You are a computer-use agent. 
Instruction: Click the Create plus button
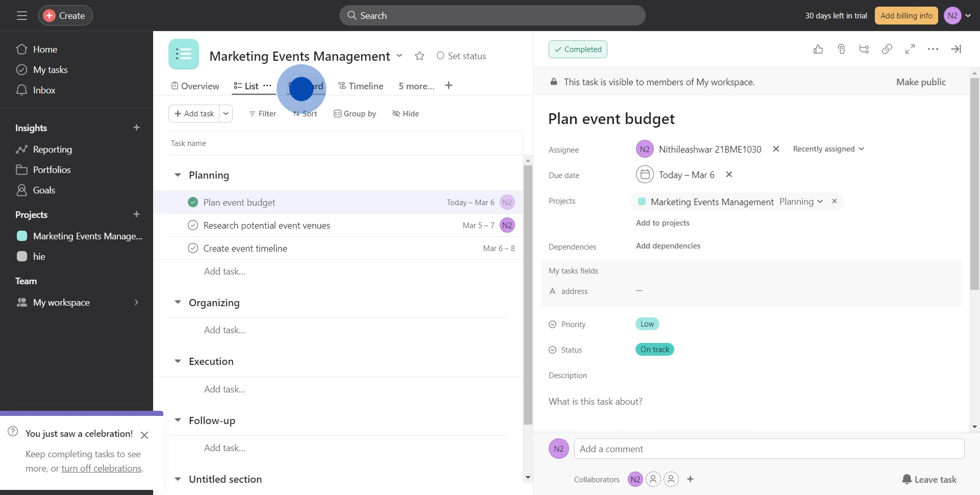click(x=65, y=16)
